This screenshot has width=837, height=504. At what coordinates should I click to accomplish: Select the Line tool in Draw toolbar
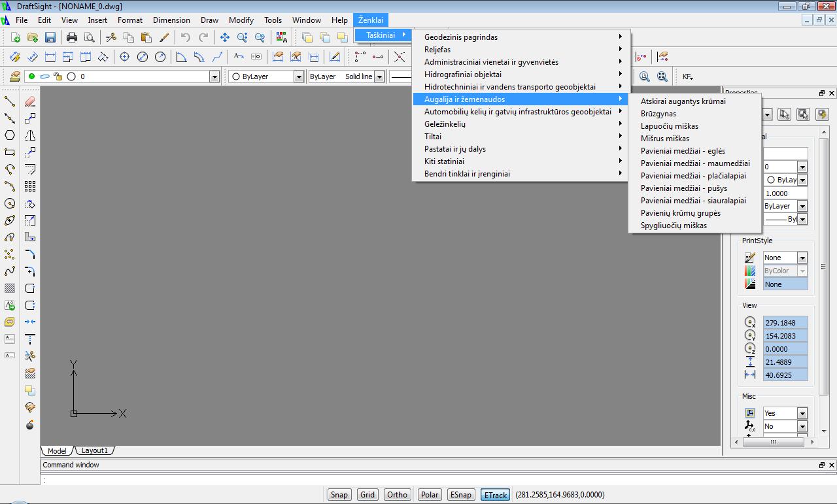click(10, 101)
